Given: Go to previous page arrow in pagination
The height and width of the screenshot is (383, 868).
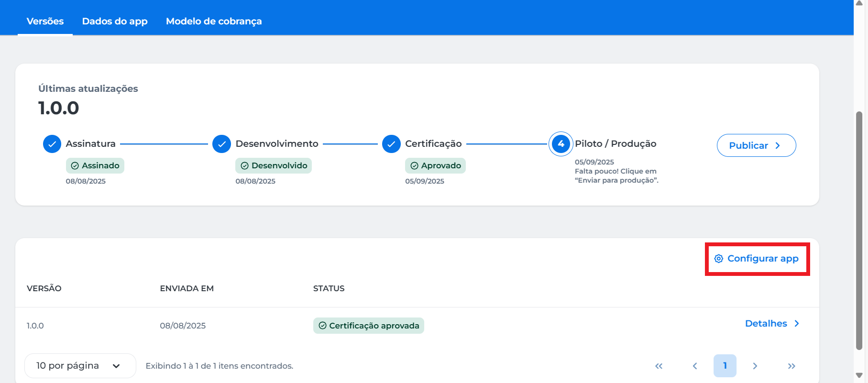Looking at the screenshot, I should coord(695,366).
